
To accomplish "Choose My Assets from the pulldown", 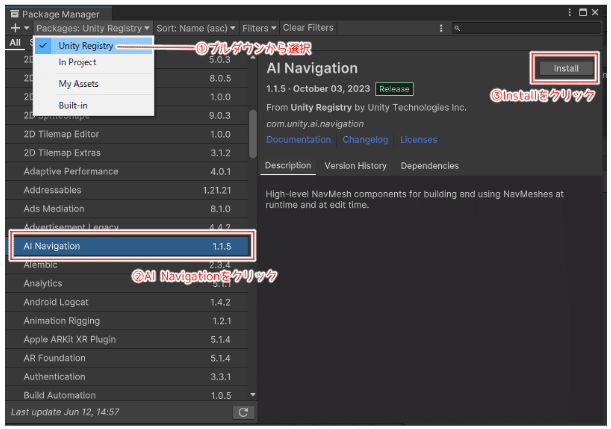I will tap(94, 84).
